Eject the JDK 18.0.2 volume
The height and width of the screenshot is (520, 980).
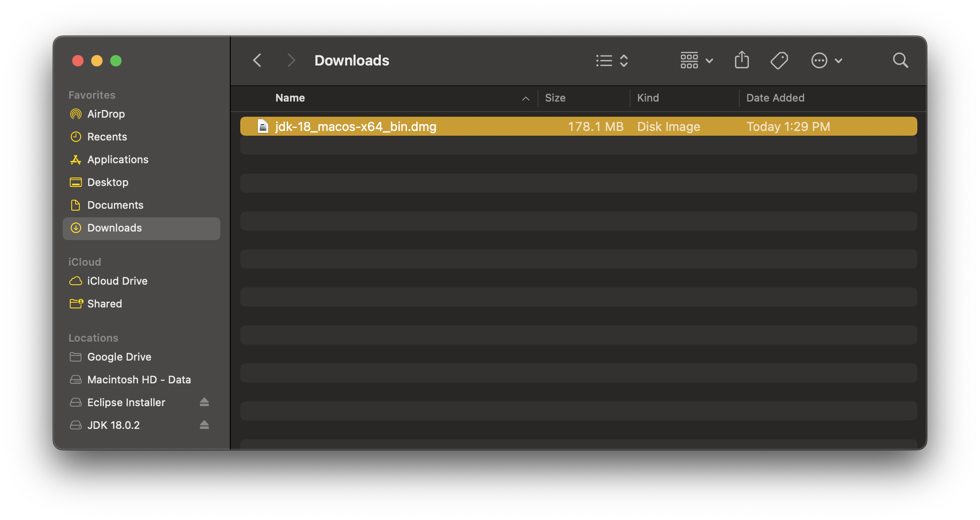(204, 425)
